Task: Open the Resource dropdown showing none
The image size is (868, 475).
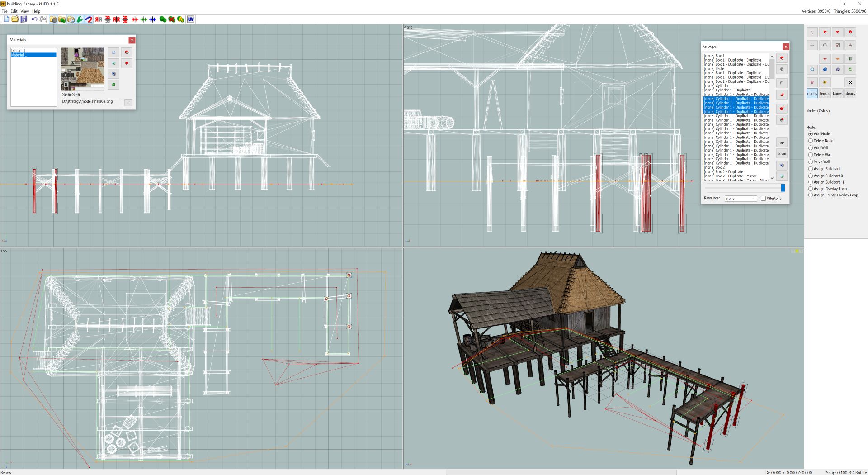Action: (x=740, y=198)
